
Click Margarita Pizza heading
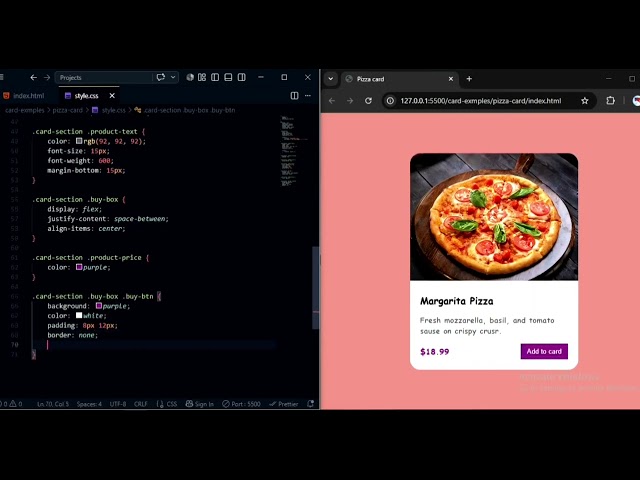coord(457,301)
